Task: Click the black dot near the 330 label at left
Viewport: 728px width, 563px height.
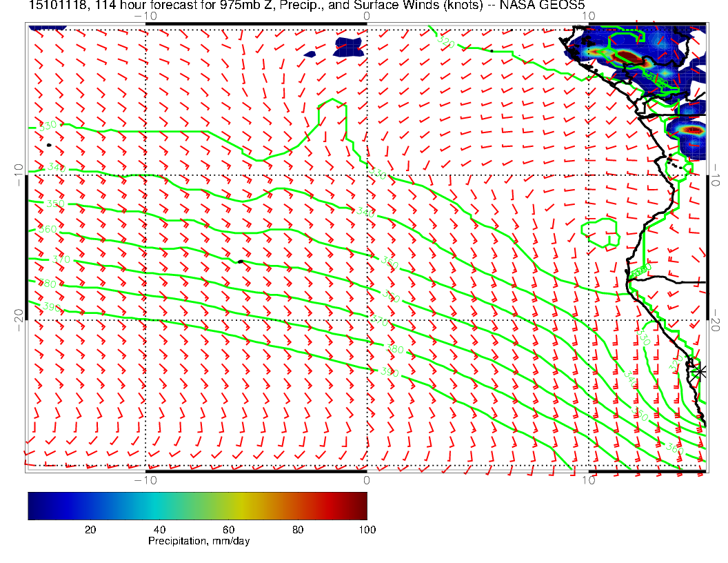Action: pyautogui.click(x=49, y=145)
